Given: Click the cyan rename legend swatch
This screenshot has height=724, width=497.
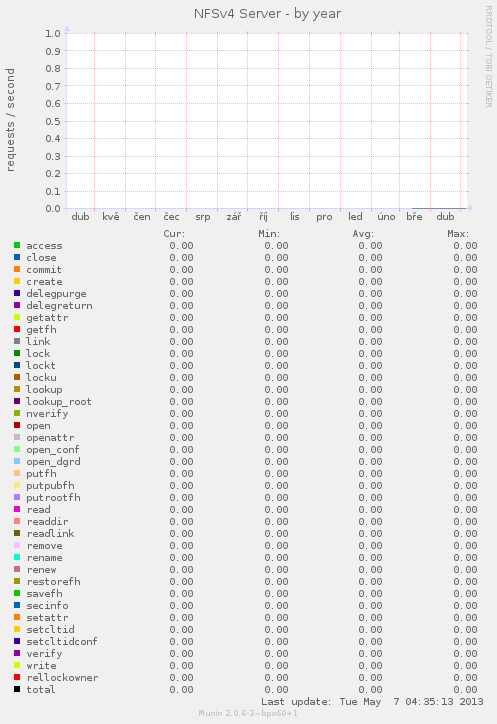Looking at the screenshot, I should click(17, 557).
